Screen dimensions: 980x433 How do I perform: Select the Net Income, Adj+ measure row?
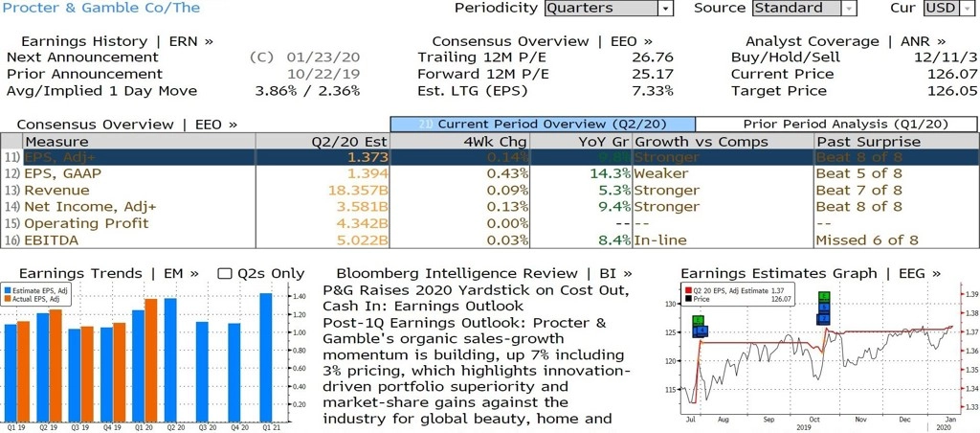coord(489,207)
